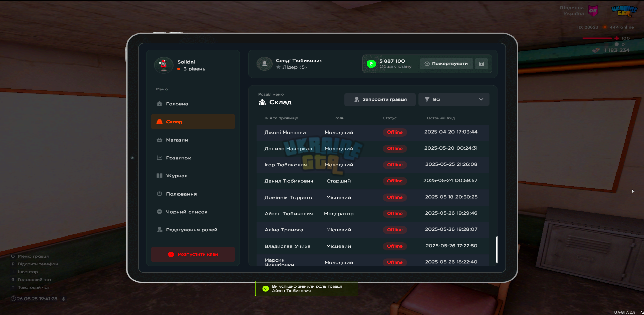Image resolution: width=644 pixels, height=315 pixels.
Task: Select the Айзен Тюбикович member
Action: (x=372, y=213)
